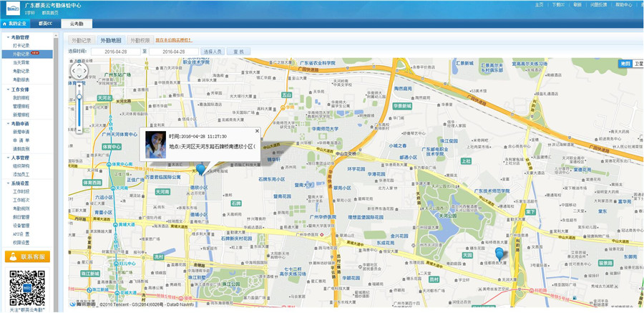Open 设备管理 in the sidebar
Viewport: 644px width, 313px height.
point(21,226)
